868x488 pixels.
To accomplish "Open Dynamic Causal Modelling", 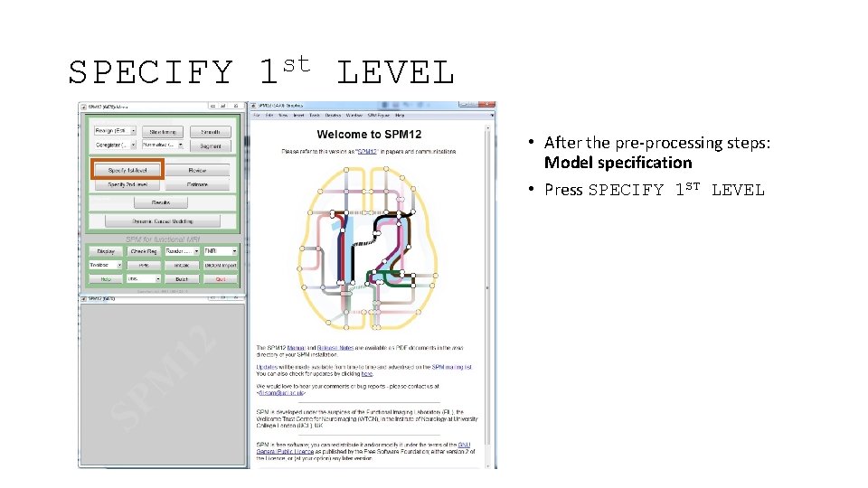I will click(163, 221).
